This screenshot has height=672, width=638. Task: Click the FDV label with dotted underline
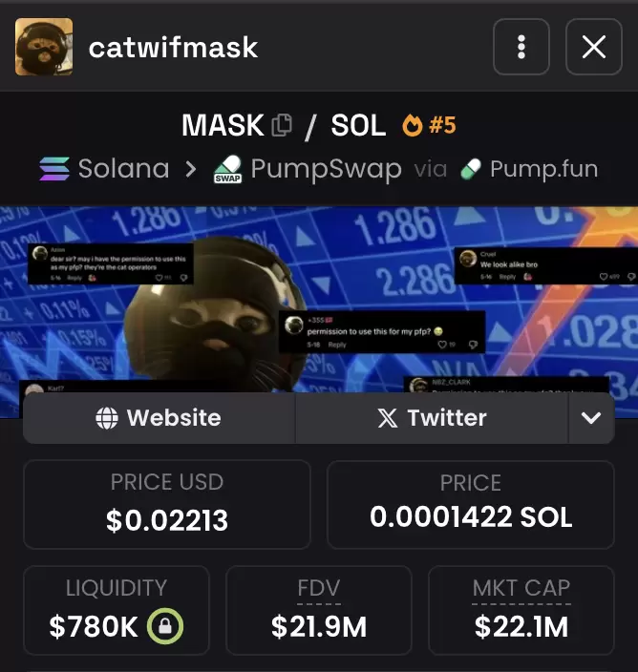319,588
